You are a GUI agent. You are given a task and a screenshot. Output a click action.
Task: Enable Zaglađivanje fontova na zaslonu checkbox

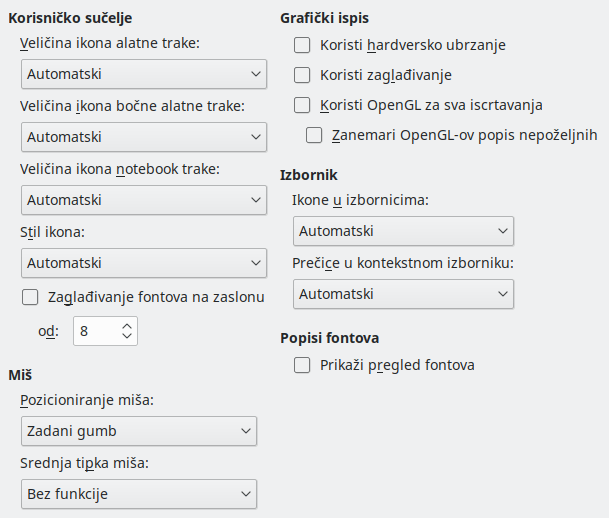(x=30, y=297)
